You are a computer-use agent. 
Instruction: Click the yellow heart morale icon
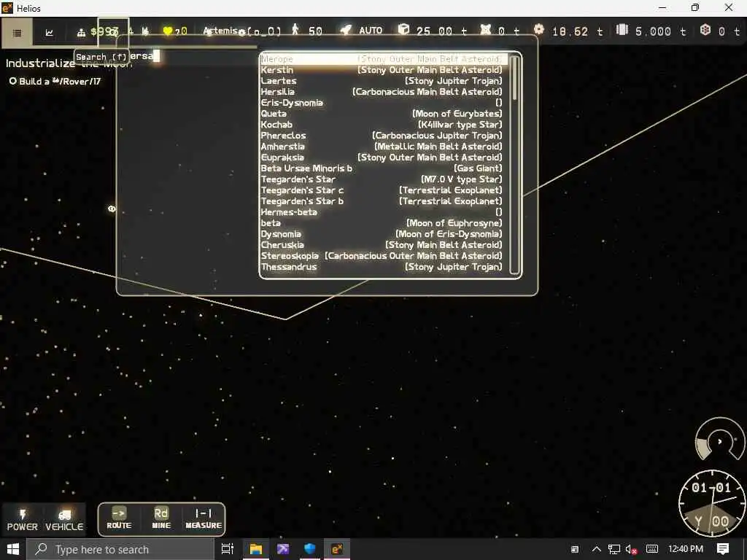[167, 31]
